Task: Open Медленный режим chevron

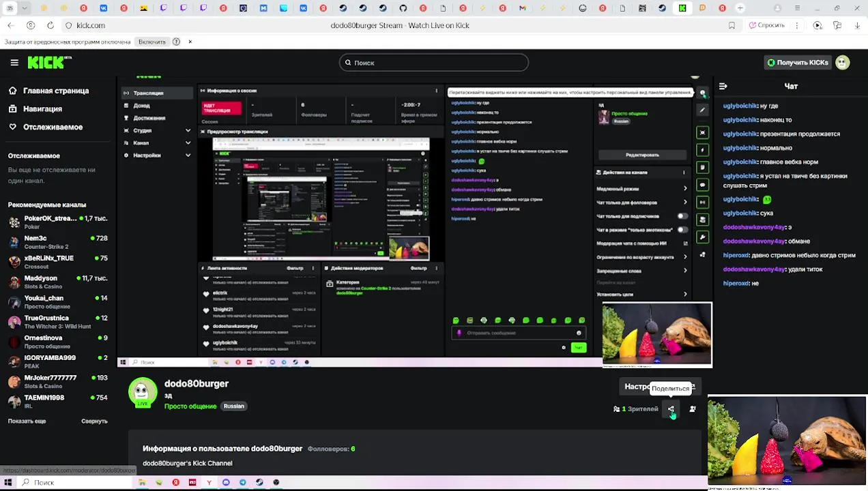Action: [685, 189]
